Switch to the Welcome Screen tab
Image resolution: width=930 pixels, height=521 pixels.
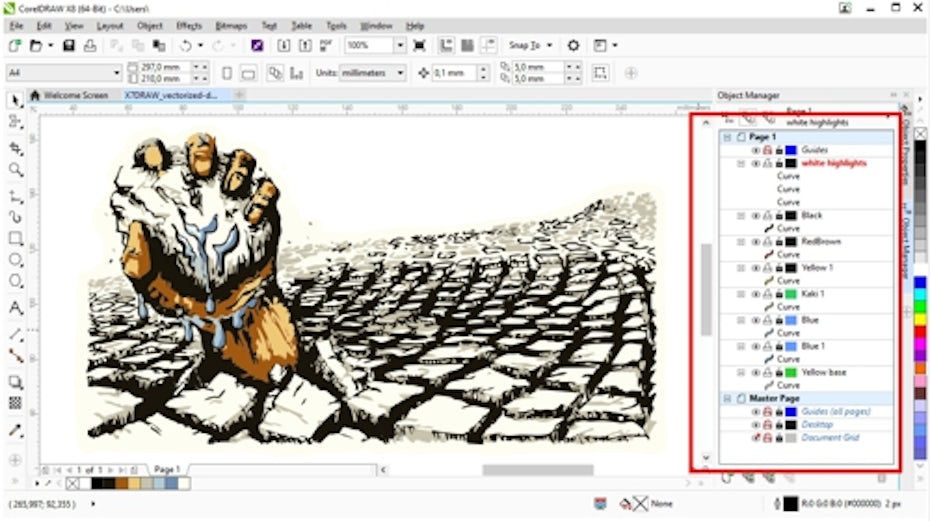75,95
